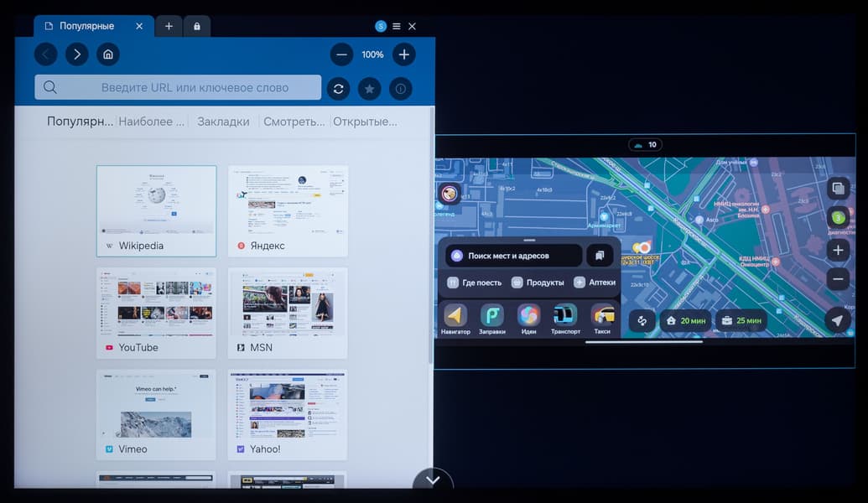Zoom in the map with plus
Viewport: 868px width, 503px height.
(838, 250)
